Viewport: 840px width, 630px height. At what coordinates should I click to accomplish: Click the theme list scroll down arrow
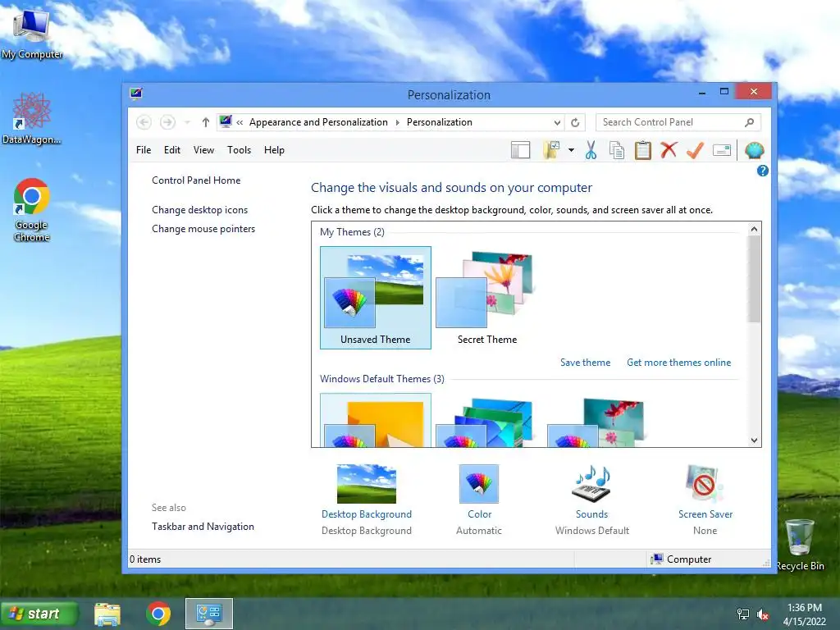tap(755, 441)
